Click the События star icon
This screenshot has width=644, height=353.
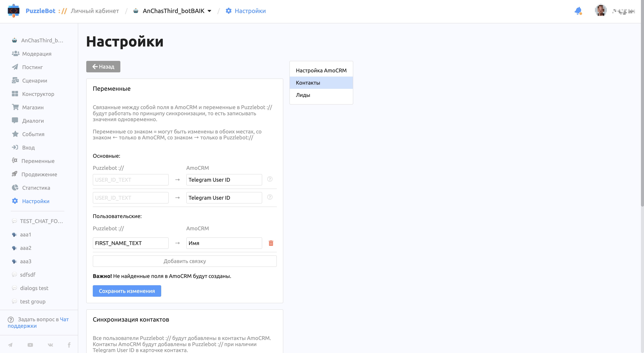15,134
